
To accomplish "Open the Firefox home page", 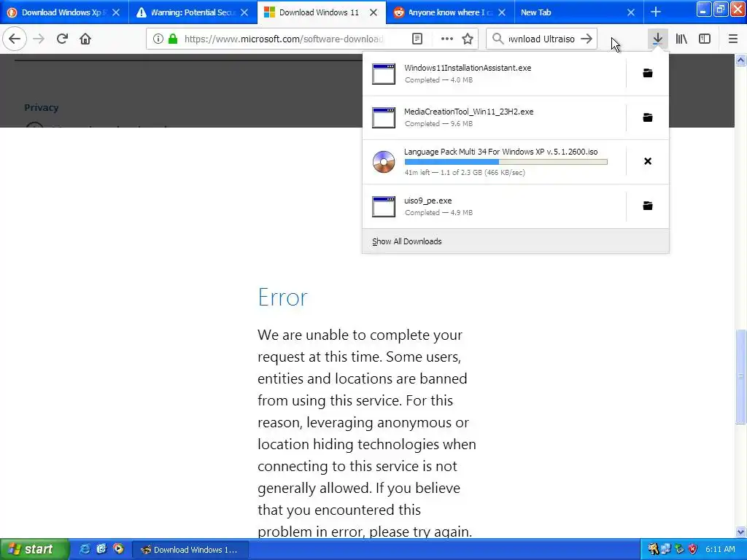I will pyautogui.click(x=85, y=39).
